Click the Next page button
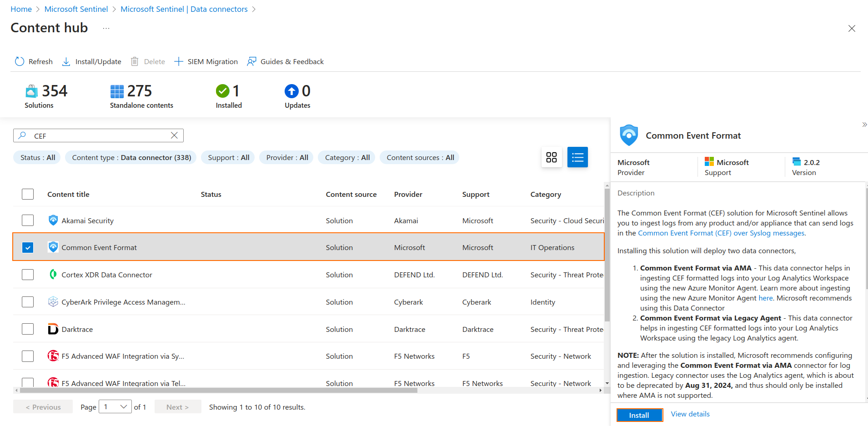Image resolution: width=868 pixels, height=426 pixels. 178,407
